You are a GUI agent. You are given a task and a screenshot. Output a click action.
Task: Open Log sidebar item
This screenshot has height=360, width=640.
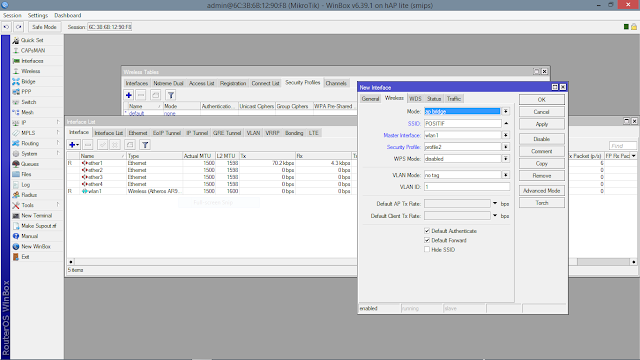click(25, 184)
